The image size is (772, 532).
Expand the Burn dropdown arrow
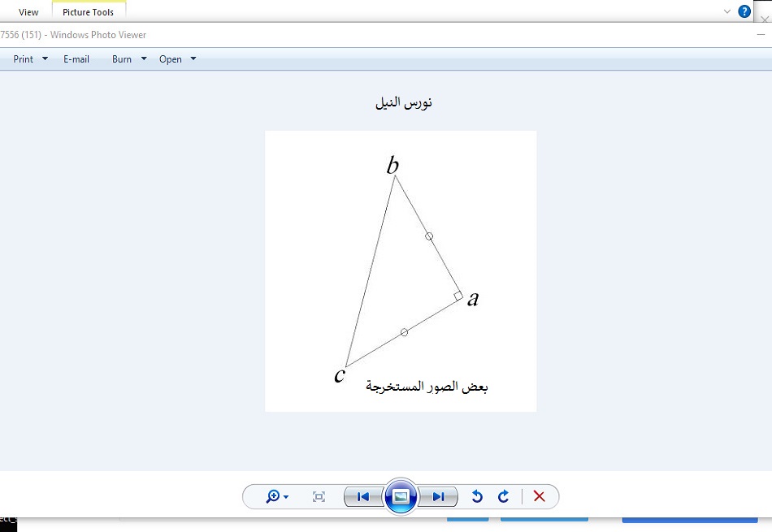(144, 58)
